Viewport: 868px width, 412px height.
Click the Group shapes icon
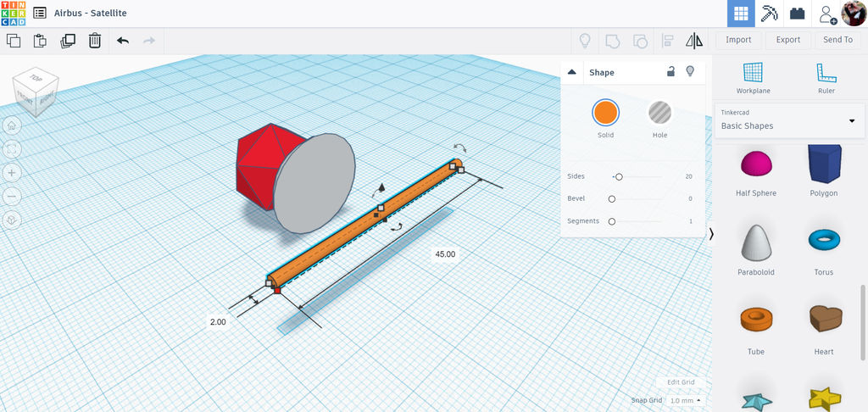612,41
